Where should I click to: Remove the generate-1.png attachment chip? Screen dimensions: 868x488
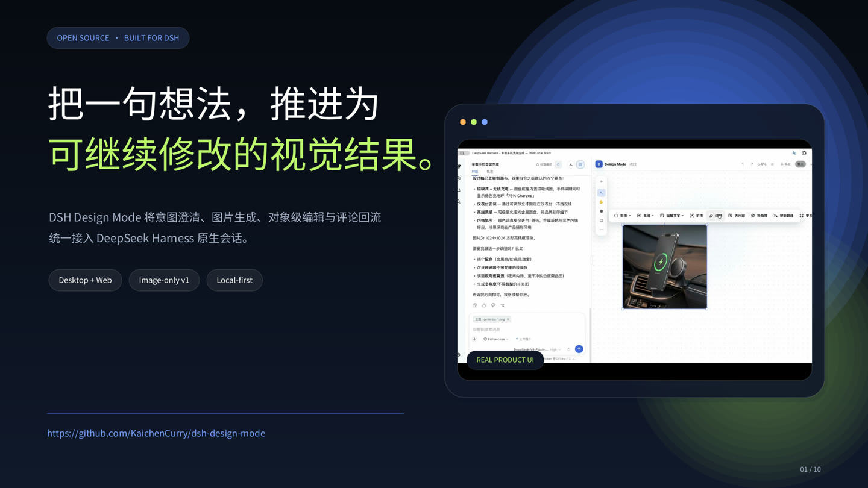[x=508, y=319]
